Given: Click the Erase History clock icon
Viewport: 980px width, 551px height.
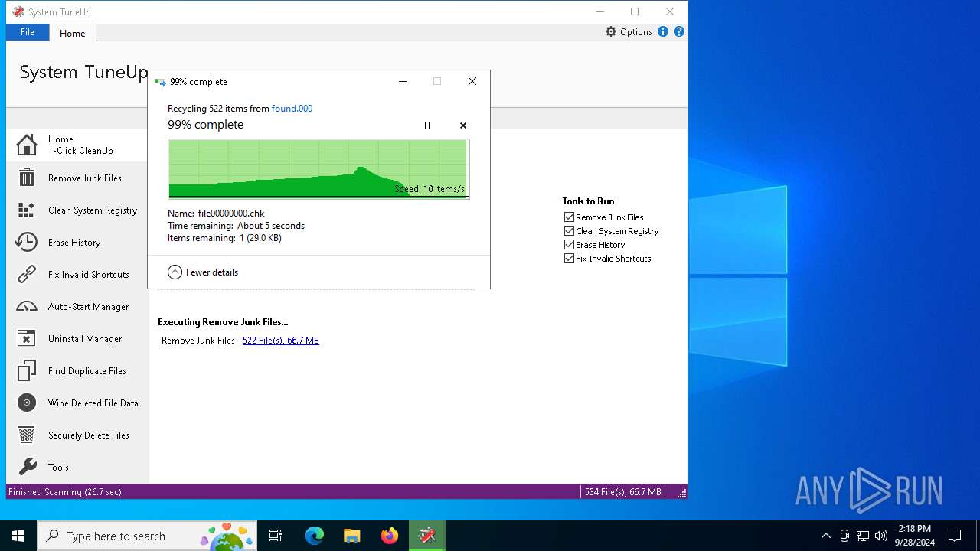Looking at the screenshot, I should pyautogui.click(x=27, y=242).
